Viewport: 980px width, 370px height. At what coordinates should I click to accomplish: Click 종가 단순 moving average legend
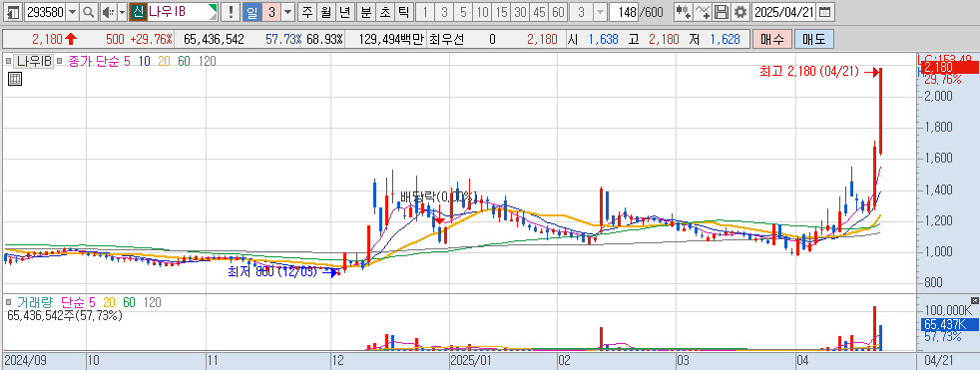point(93,61)
